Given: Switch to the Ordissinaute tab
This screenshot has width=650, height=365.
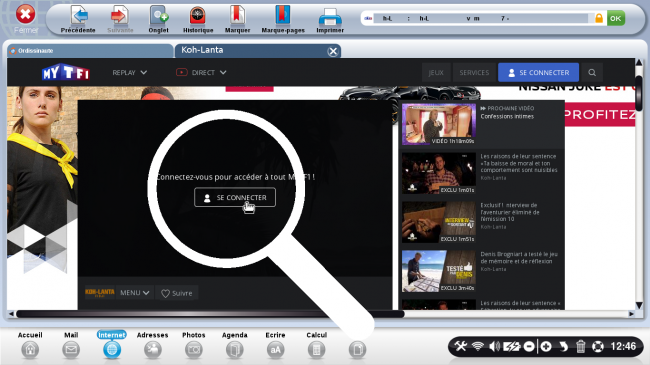Looking at the screenshot, I should [x=90, y=51].
